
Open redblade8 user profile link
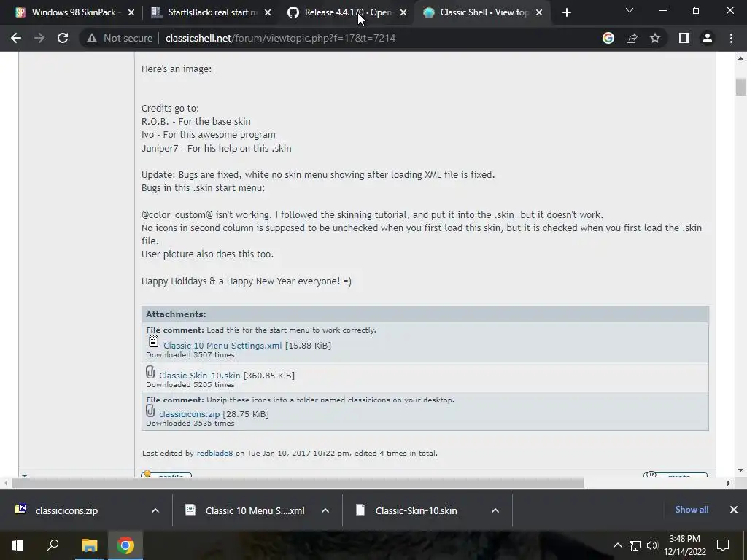tap(215, 454)
